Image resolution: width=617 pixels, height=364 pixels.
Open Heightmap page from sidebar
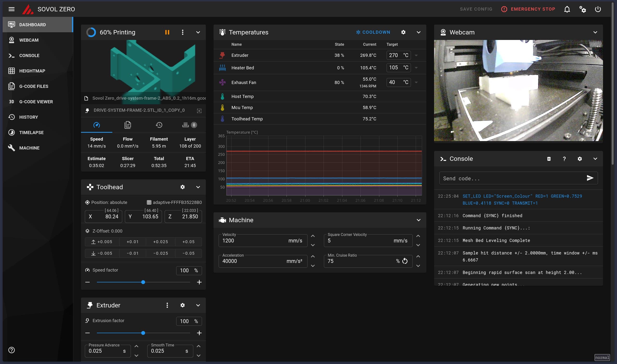coord(38,71)
